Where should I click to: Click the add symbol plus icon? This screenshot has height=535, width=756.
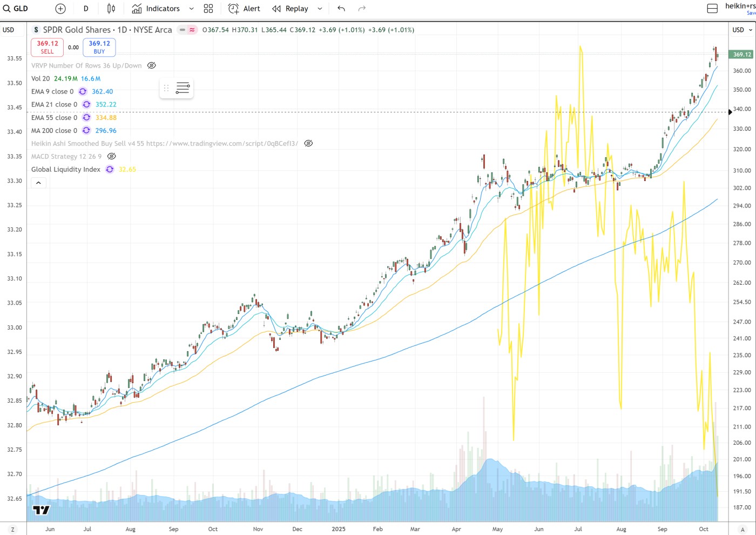(60, 9)
